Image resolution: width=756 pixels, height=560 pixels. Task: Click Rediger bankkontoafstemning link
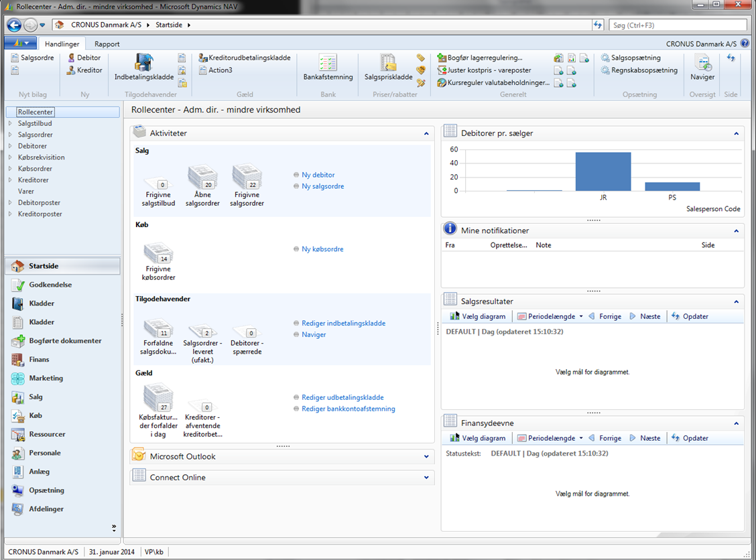348,409
